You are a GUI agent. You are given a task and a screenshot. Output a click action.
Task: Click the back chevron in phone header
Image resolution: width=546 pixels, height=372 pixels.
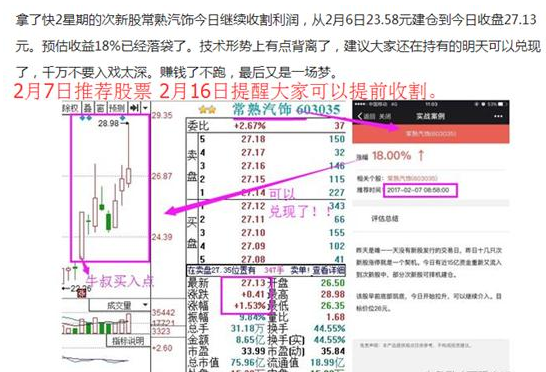(360, 116)
